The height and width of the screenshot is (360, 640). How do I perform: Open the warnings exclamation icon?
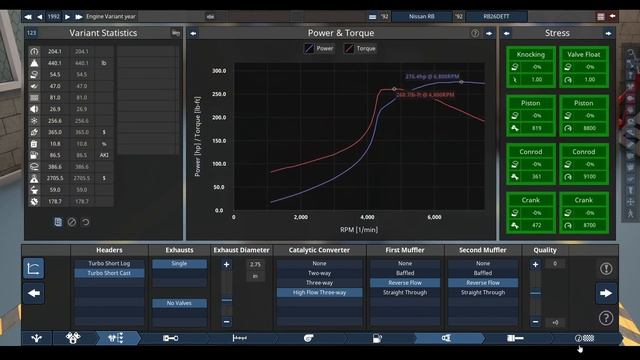point(606,269)
